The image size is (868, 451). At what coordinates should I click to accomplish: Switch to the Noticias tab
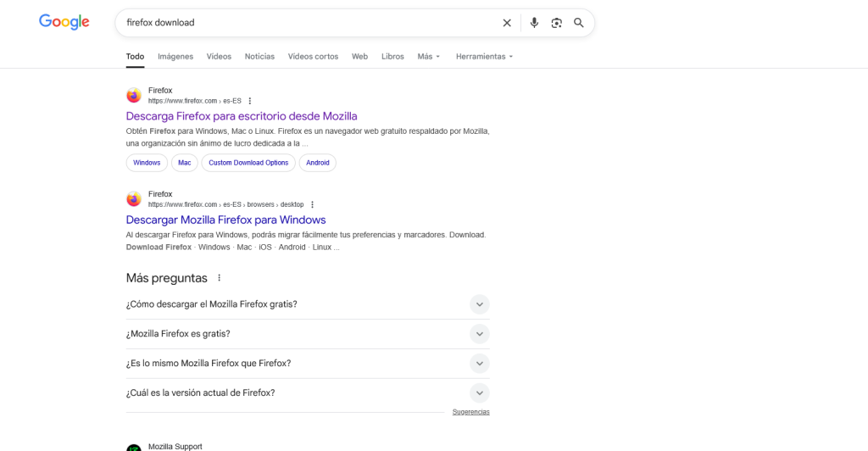coord(259,57)
